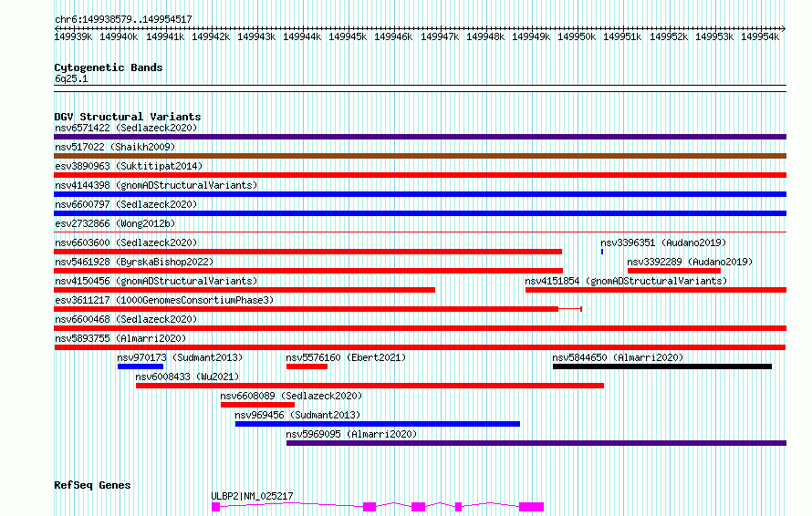Click the RefSeq Genes track heading
Screen dimensions: 812x516
tap(92, 486)
